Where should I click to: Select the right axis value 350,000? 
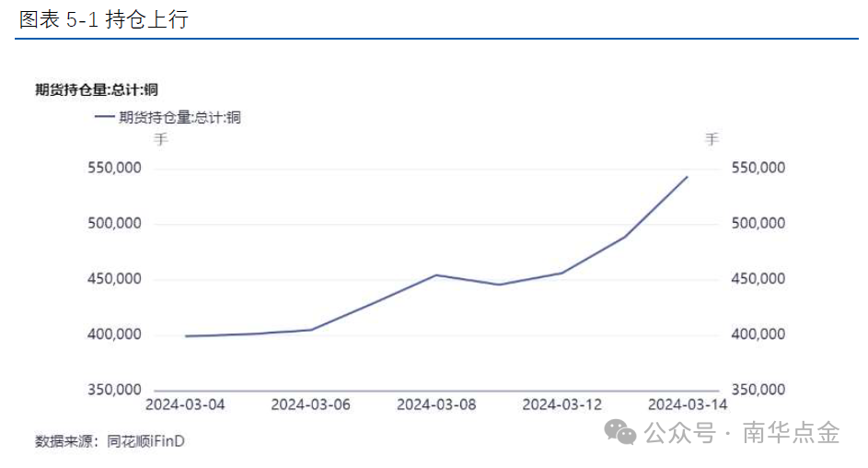758,390
